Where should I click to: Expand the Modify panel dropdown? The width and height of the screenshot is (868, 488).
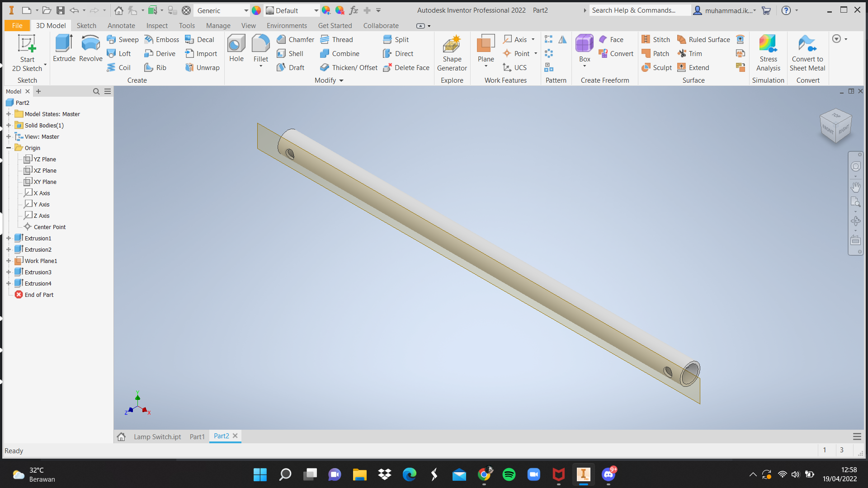(x=341, y=80)
